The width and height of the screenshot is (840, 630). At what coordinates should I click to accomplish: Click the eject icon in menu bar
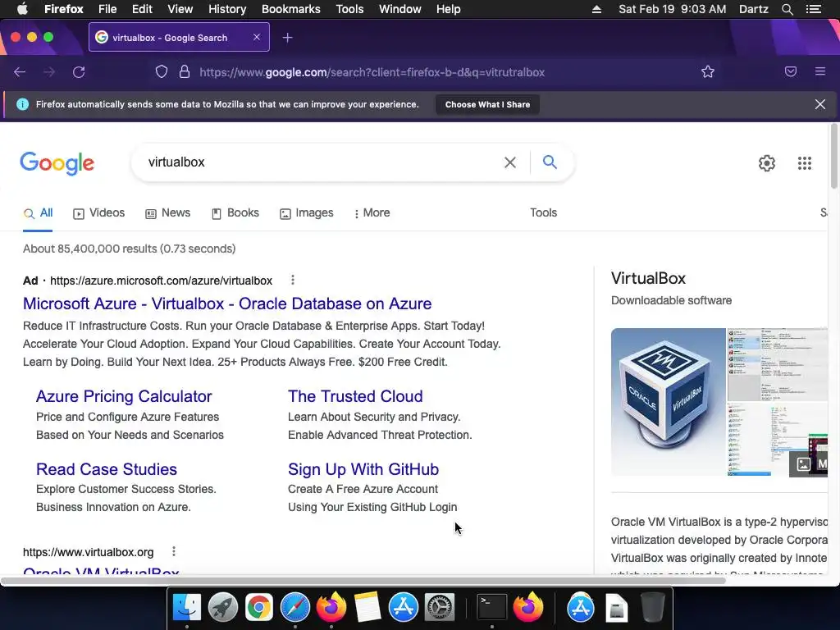tap(596, 9)
